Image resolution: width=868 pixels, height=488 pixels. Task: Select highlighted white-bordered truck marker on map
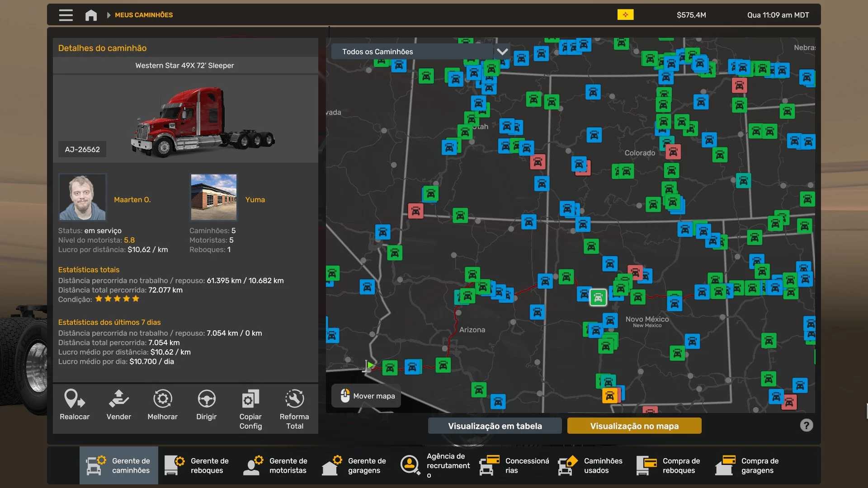[598, 298]
